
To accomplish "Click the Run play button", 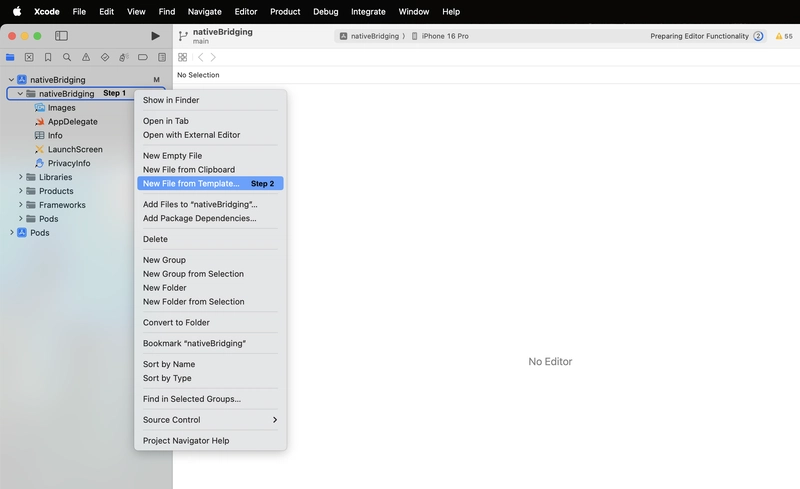I will [x=155, y=36].
